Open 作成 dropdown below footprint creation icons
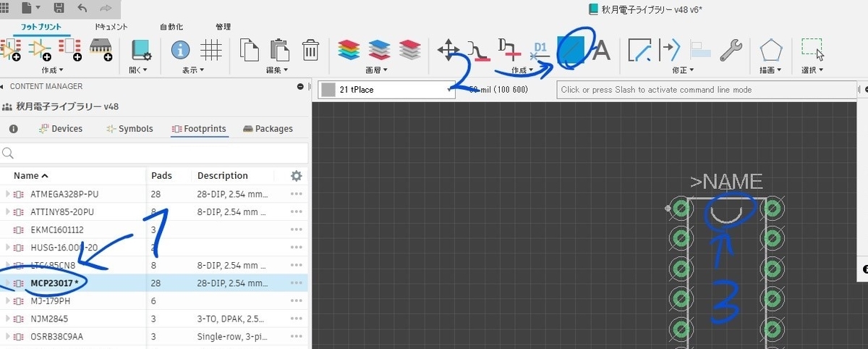The width and height of the screenshot is (868, 349). (54, 70)
